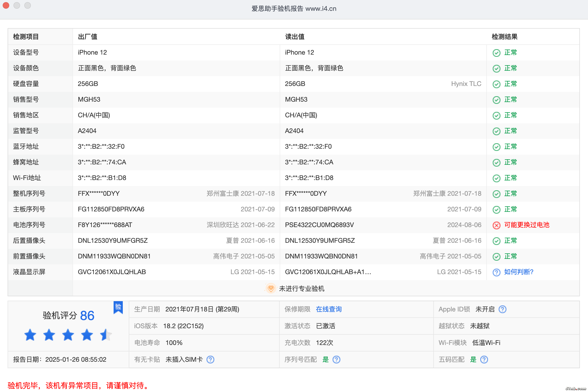
Task: Click the 可能更换过电池 warning text
Action: pos(527,225)
